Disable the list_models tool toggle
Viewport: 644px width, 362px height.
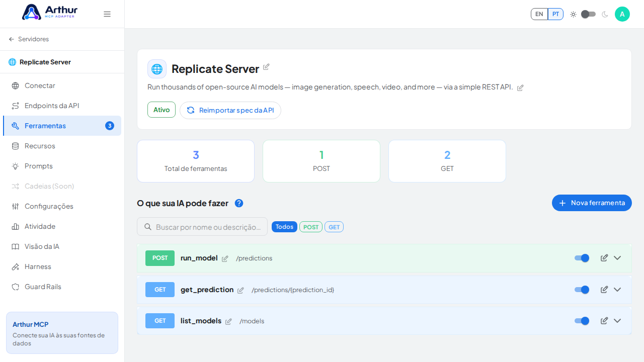click(x=582, y=321)
